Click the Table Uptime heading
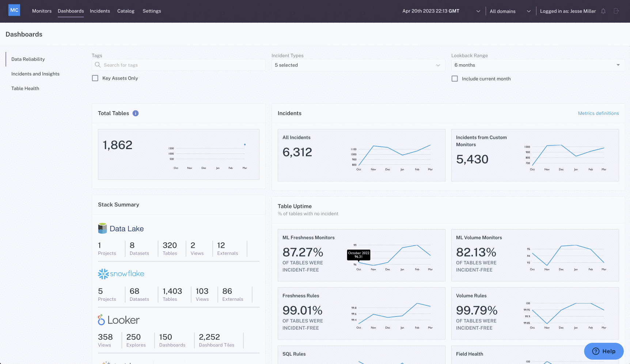Image resolution: width=630 pixels, height=364 pixels. click(x=295, y=206)
